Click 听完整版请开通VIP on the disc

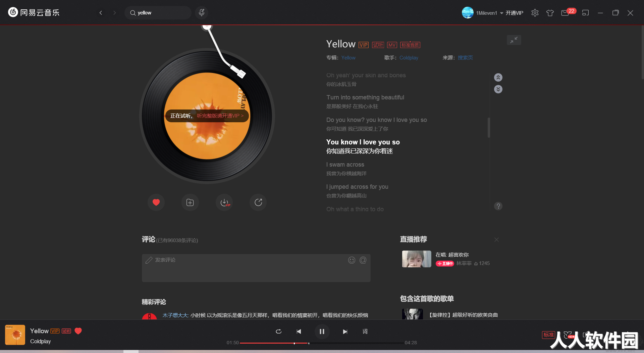click(220, 116)
